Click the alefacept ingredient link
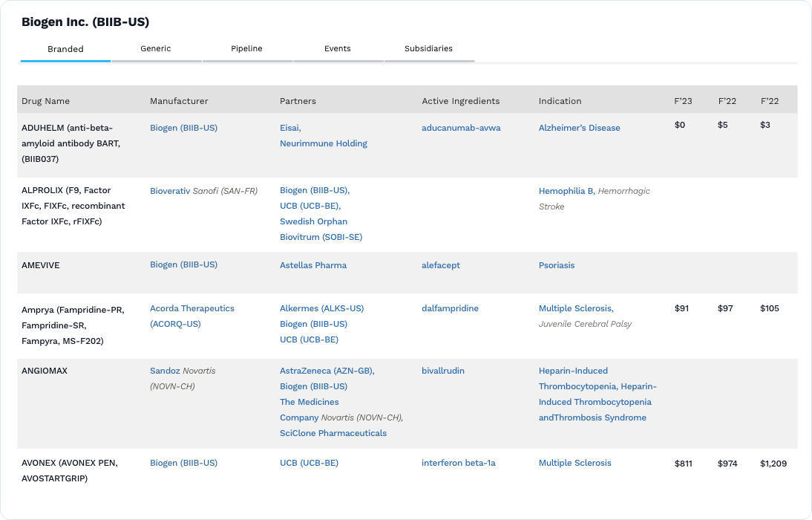Image resolution: width=812 pixels, height=520 pixels. [441, 265]
